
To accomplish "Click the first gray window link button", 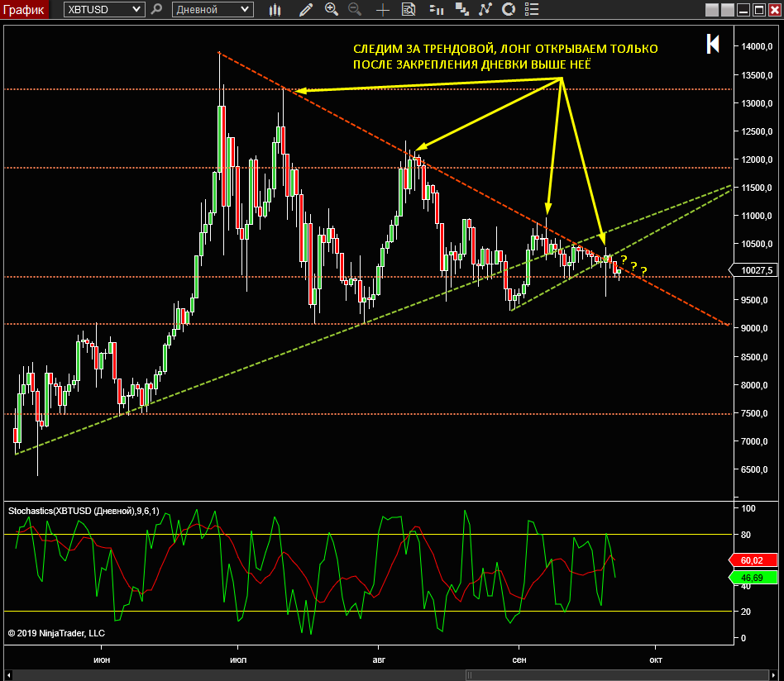I will point(712,10).
